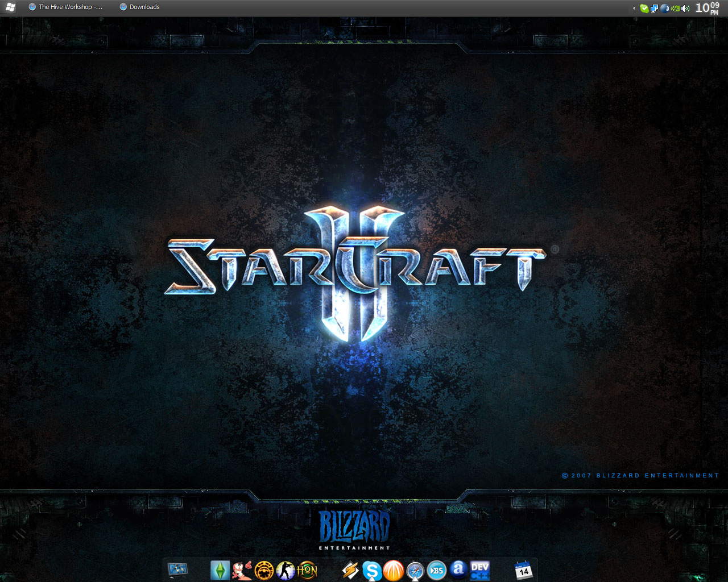Open Skype status tray icon
The width and height of the screenshot is (728, 582).
coord(644,8)
